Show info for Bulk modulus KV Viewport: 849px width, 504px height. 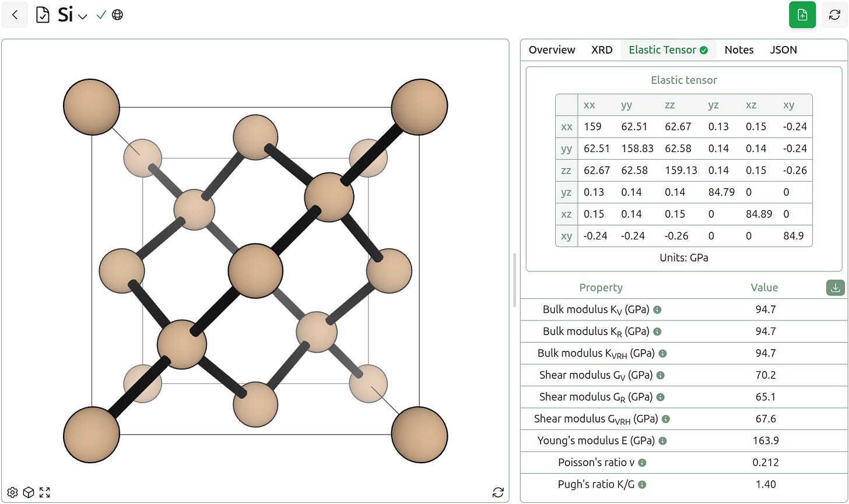[657, 310]
